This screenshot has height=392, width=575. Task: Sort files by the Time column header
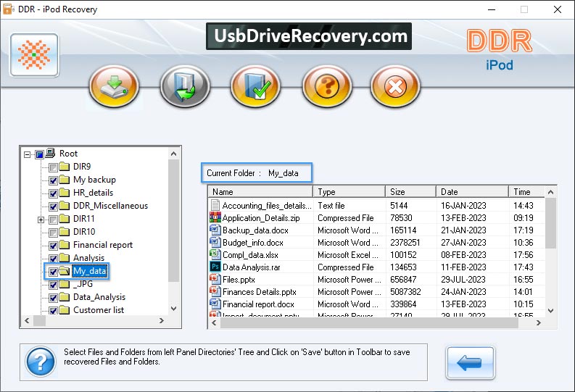pyautogui.click(x=526, y=191)
